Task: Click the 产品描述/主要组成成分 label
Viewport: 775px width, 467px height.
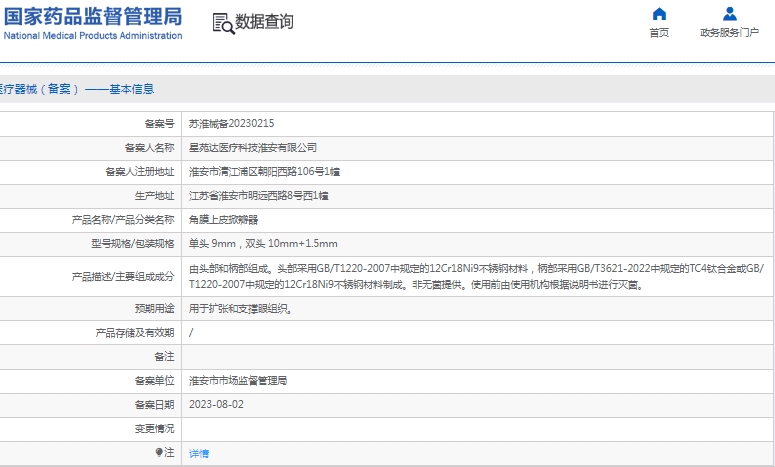Action: coord(123,277)
